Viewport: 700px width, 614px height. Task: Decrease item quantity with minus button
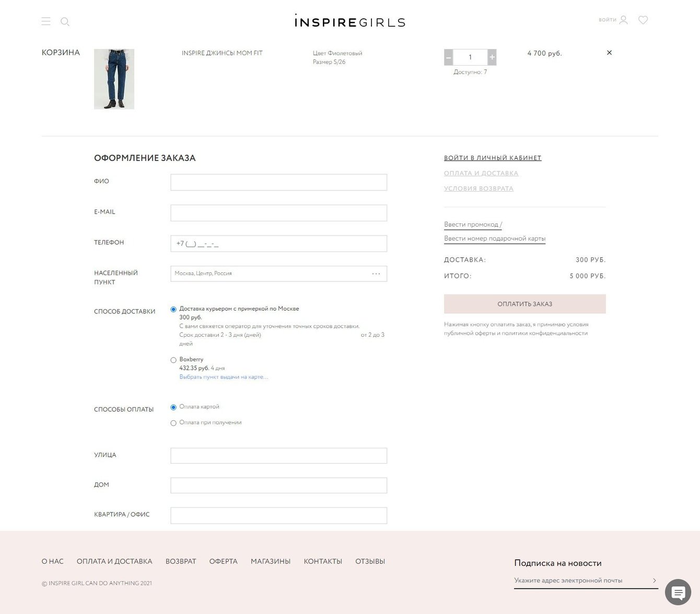point(448,57)
